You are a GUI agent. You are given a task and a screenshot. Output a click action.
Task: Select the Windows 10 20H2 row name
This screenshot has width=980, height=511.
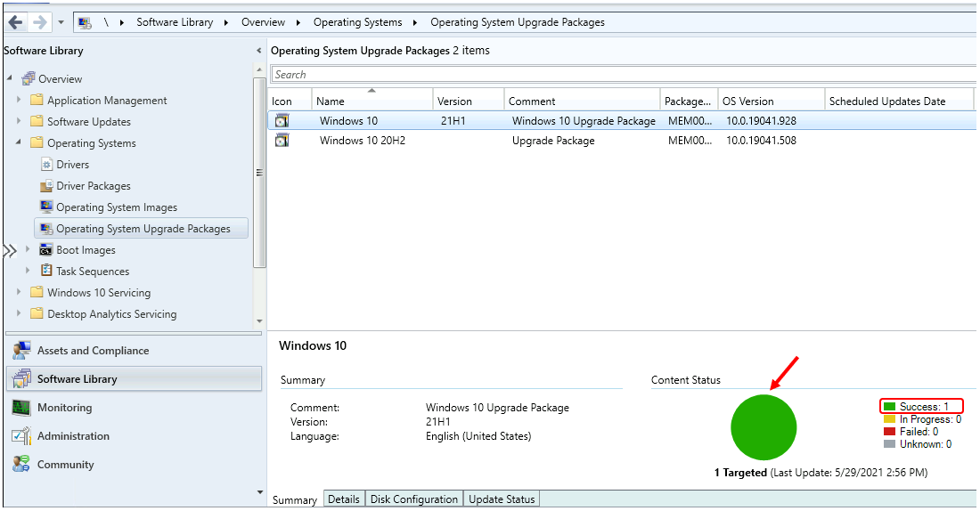(363, 141)
